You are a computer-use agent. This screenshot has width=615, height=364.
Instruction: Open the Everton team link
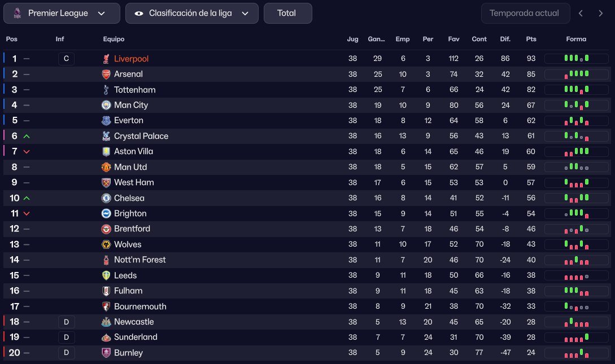pyautogui.click(x=129, y=120)
